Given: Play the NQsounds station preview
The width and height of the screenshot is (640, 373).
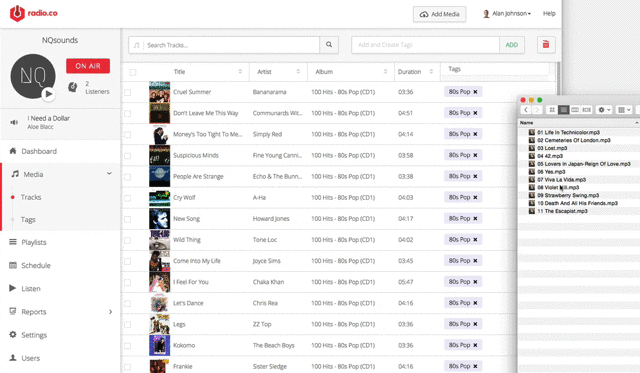Looking at the screenshot, I should 48,94.
